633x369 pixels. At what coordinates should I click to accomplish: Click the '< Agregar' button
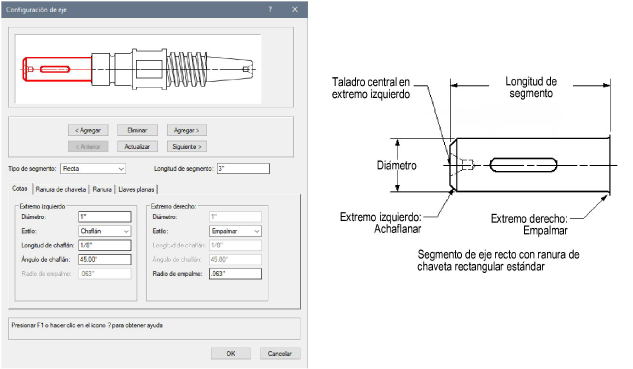point(88,130)
